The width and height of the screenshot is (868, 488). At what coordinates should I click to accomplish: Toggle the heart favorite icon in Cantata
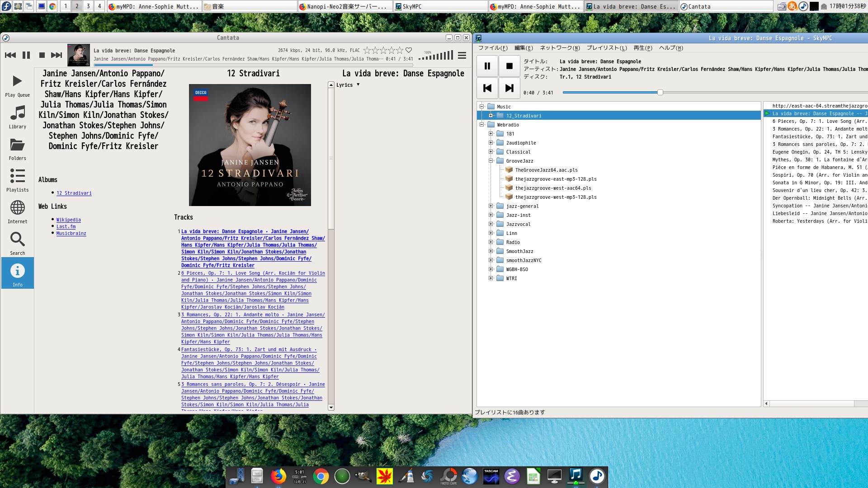[408, 50]
